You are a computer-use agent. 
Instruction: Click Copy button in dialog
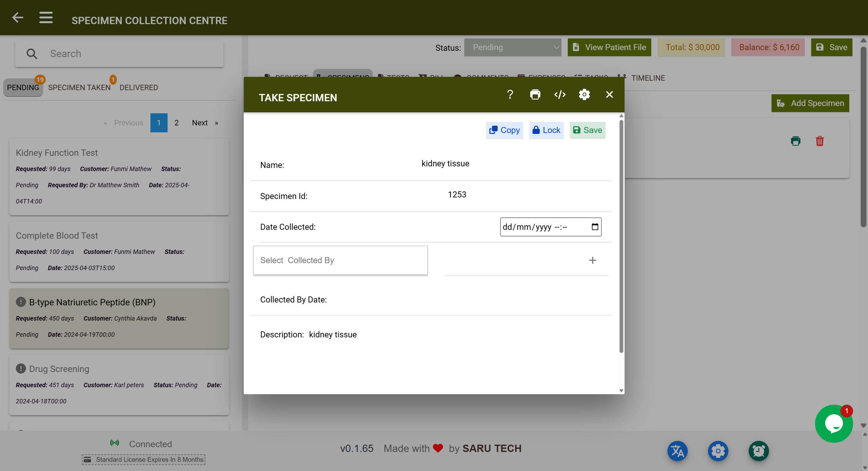coord(504,130)
